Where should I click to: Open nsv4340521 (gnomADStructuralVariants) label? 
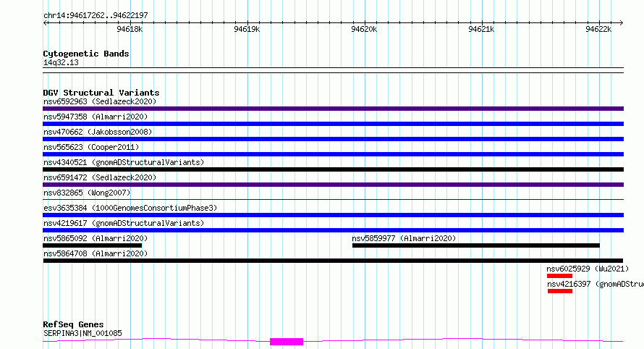click(x=124, y=162)
